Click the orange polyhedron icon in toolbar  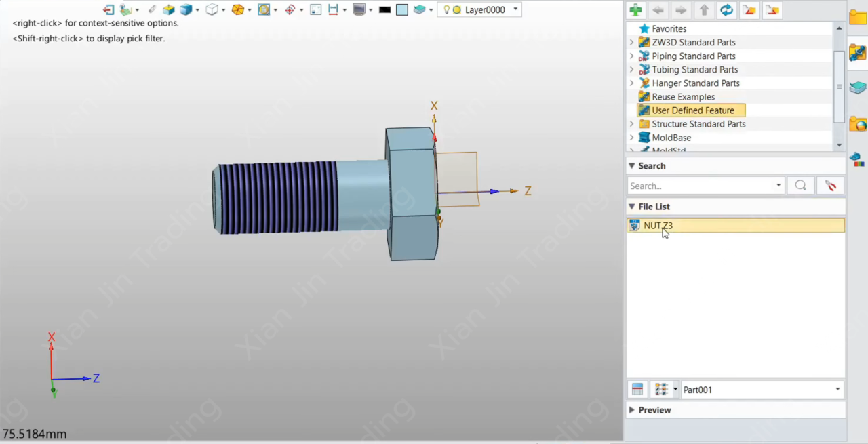click(x=238, y=9)
